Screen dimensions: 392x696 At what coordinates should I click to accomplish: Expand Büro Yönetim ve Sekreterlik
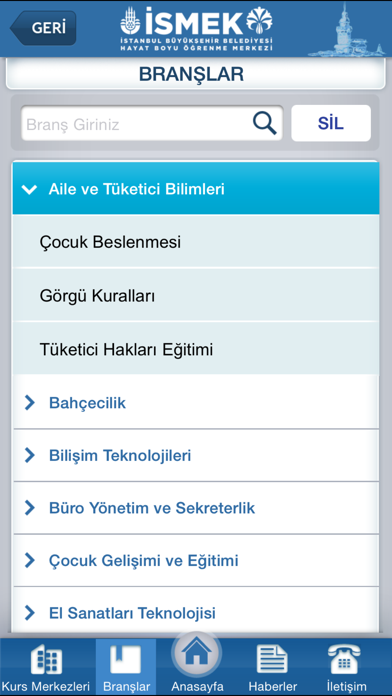[x=196, y=508]
